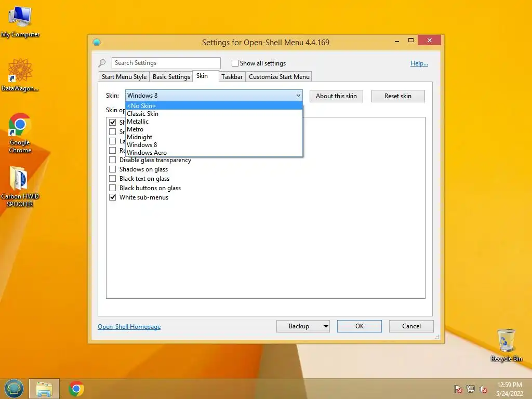Check Black text on glass
The image size is (532, 399).
click(x=112, y=179)
